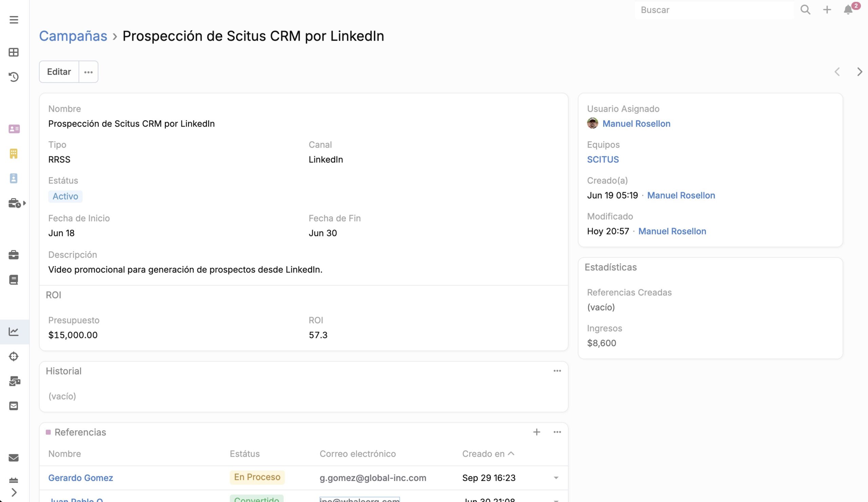Open the SCITUS team link
Image resolution: width=868 pixels, height=502 pixels.
click(x=603, y=159)
